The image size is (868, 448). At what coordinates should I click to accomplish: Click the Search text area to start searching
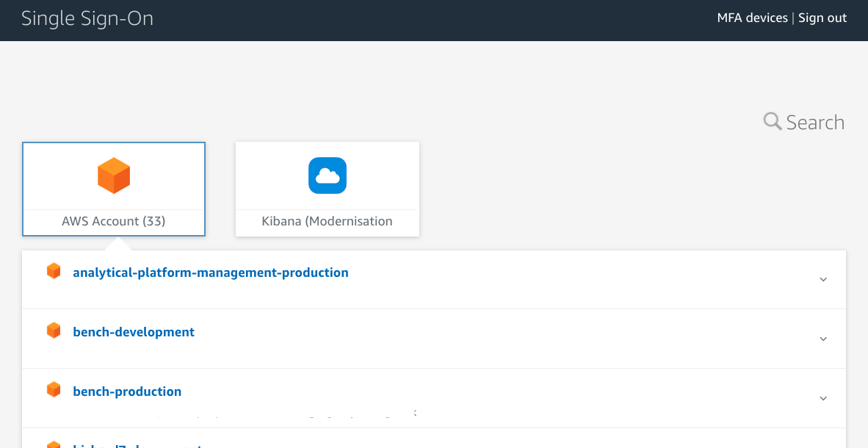pyautogui.click(x=815, y=121)
